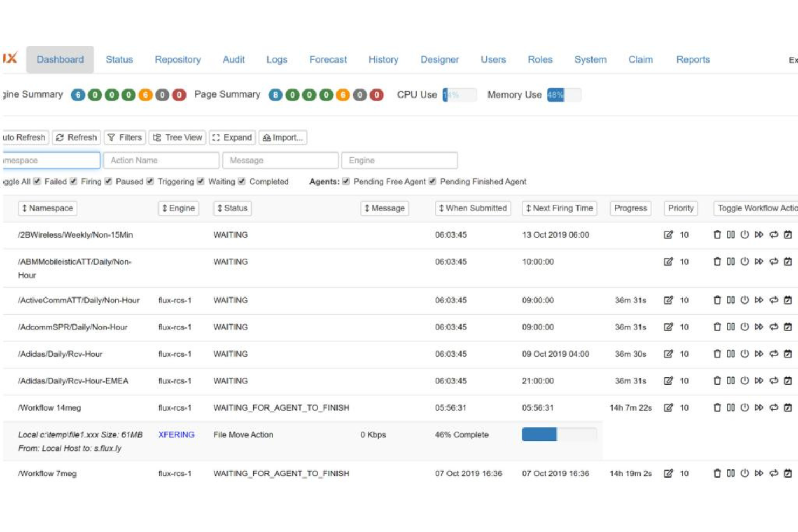Delete the /2BWireless/Weekly/Non-15Min workflow

point(718,235)
